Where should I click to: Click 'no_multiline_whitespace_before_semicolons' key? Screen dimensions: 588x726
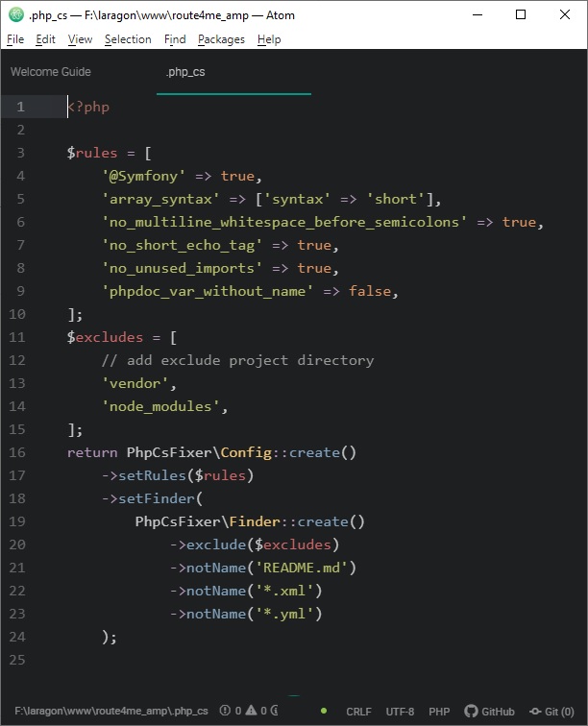(284, 222)
